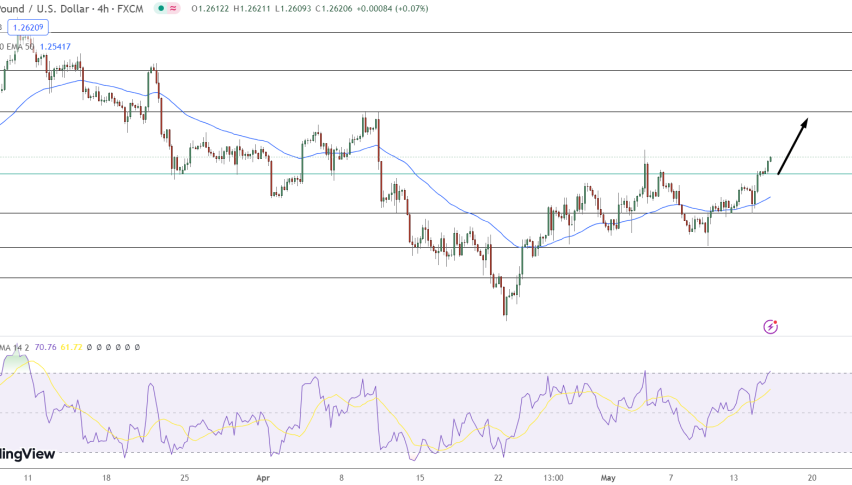Select the RSI value 70.76 in legend

point(45,347)
